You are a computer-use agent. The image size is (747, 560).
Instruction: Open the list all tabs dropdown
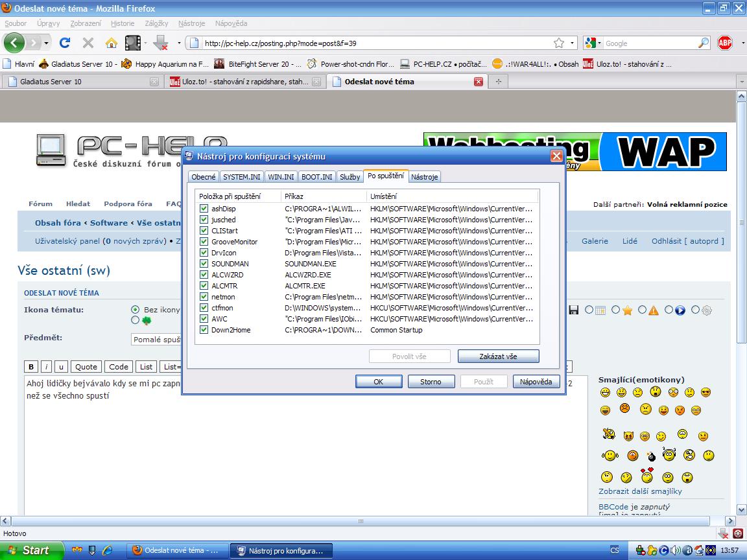[741, 82]
